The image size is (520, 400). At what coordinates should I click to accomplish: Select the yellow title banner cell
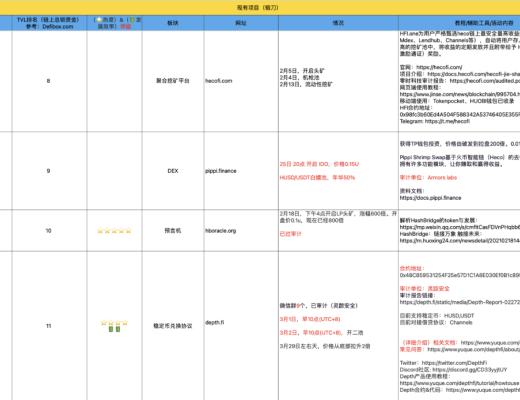point(260,7)
